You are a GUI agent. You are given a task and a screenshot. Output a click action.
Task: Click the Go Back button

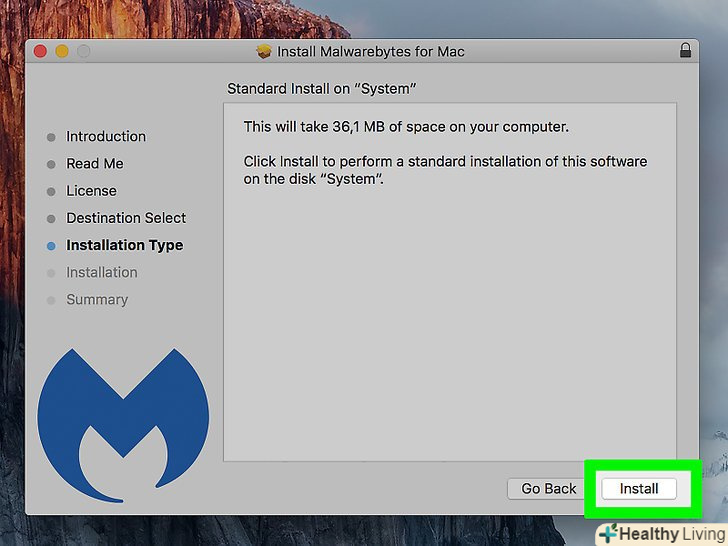[548, 488]
